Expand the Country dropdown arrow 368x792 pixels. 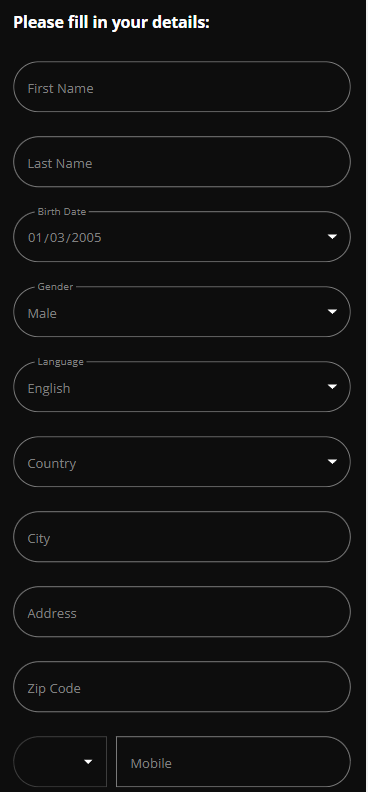pos(332,462)
